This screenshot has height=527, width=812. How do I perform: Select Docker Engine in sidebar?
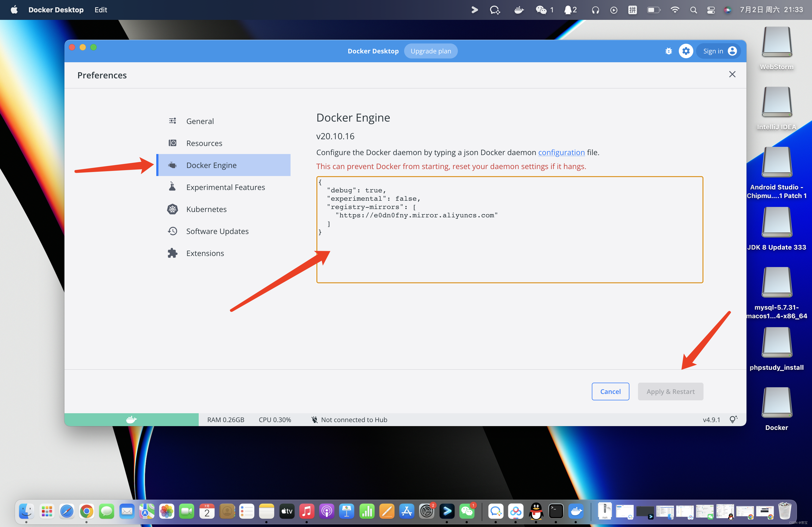(223, 165)
